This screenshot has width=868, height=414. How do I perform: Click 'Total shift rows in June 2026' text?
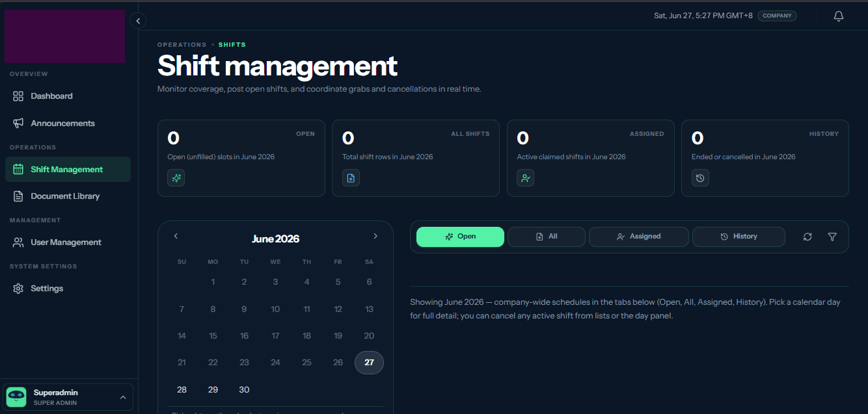pos(388,157)
